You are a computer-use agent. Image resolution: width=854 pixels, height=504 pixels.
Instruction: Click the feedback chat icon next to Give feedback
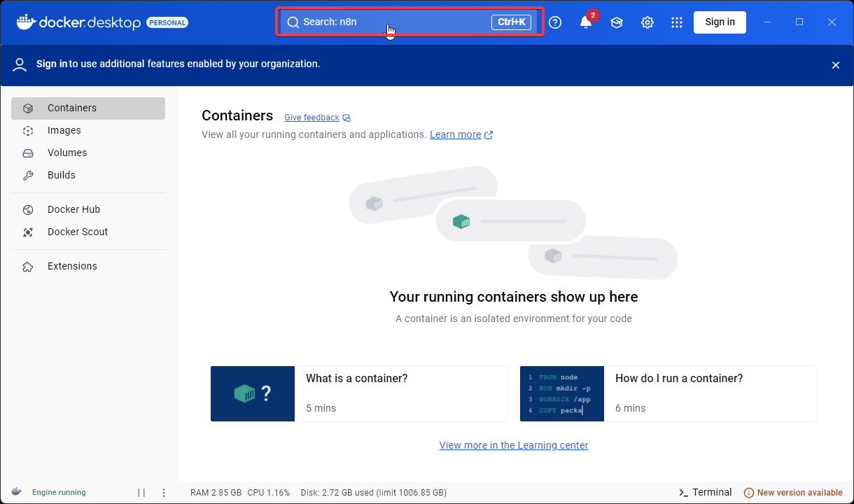346,118
